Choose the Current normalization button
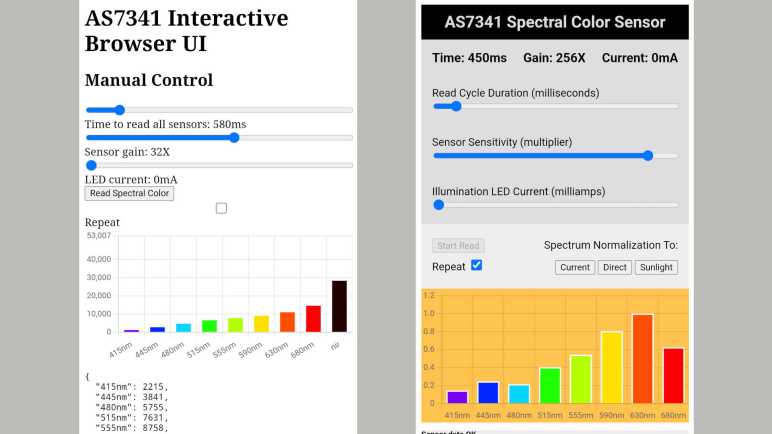Viewport: 772px width, 434px height. pyautogui.click(x=575, y=267)
